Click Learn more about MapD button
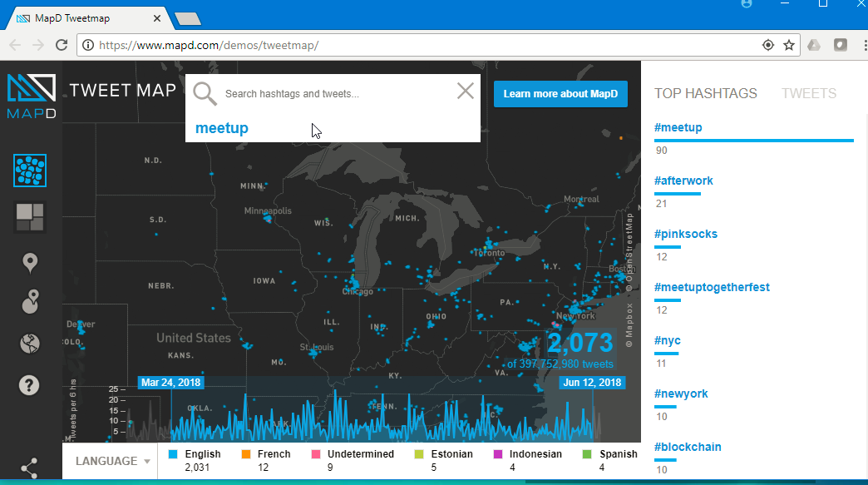868x485 pixels. coord(560,94)
